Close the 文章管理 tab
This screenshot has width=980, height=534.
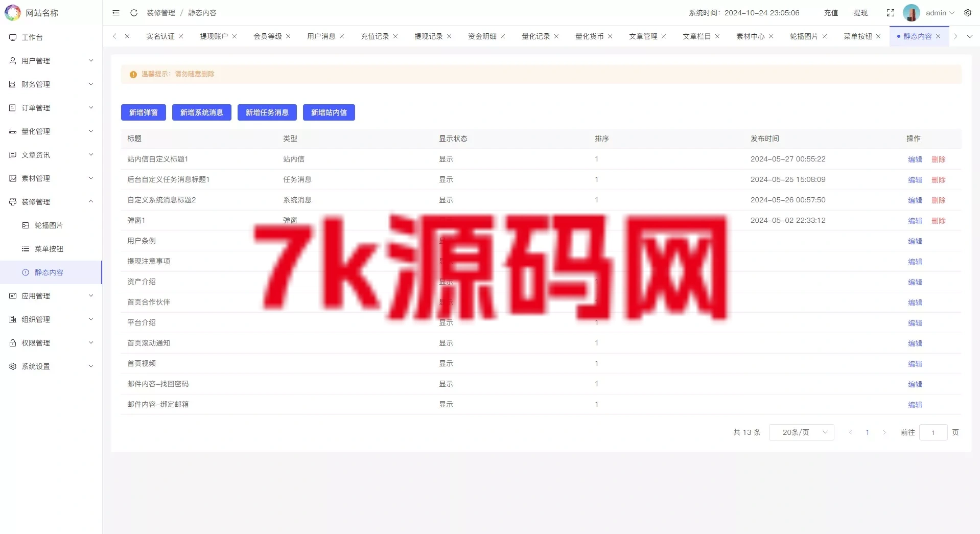[664, 36]
